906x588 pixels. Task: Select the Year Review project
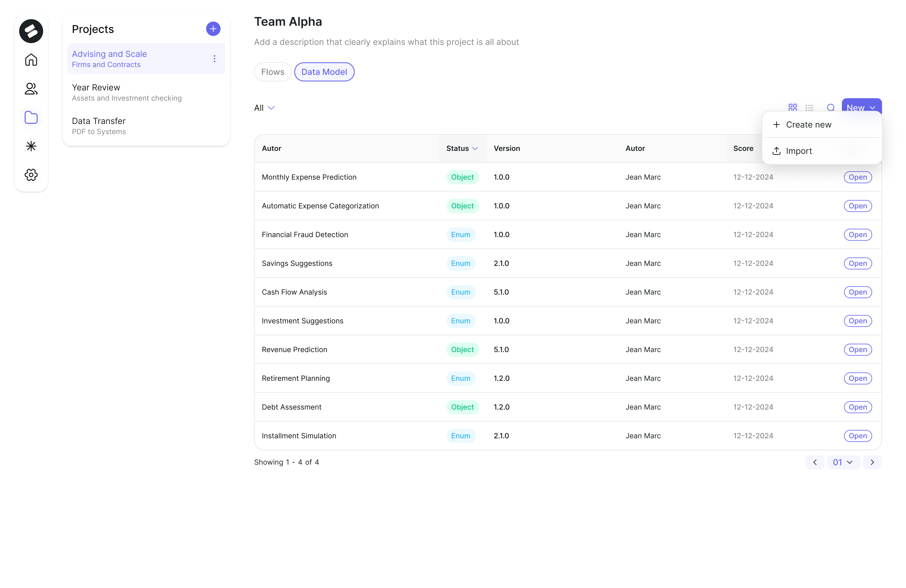146,93
